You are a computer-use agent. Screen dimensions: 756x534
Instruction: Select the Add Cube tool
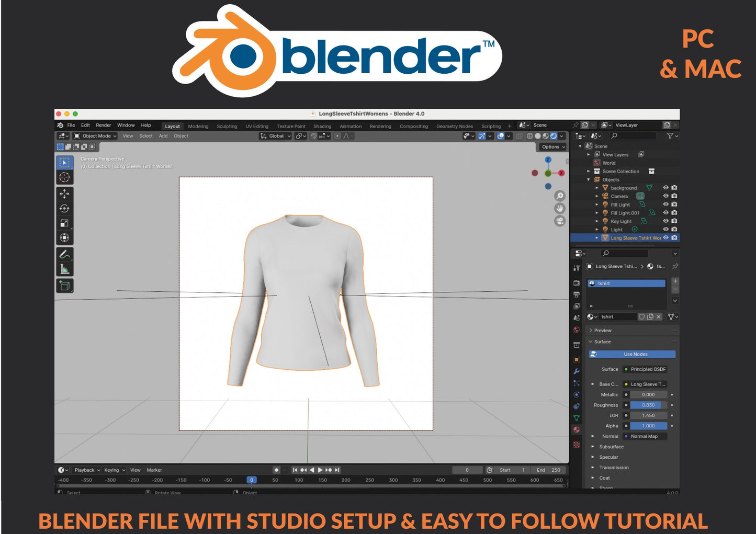click(64, 286)
